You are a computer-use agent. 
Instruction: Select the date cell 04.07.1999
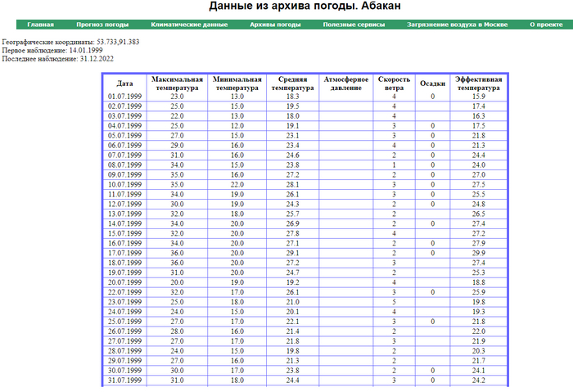[x=124, y=126]
